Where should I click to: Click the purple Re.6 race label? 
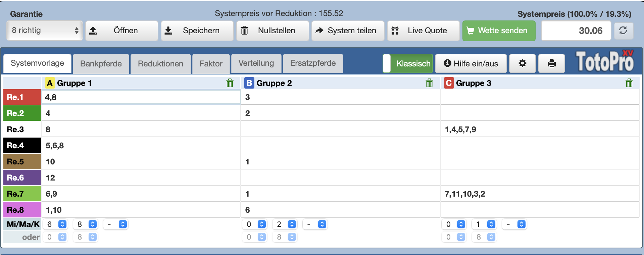(x=22, y=177)
